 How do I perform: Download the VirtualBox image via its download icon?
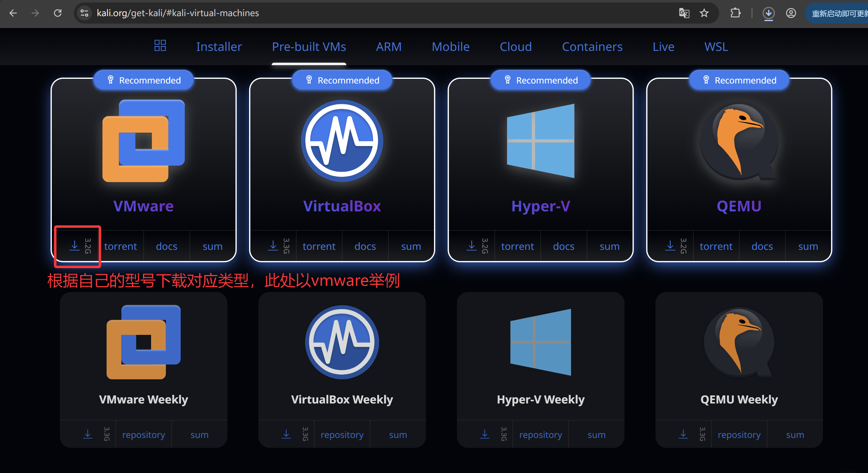pyautogui.click(x=273, y=246)
